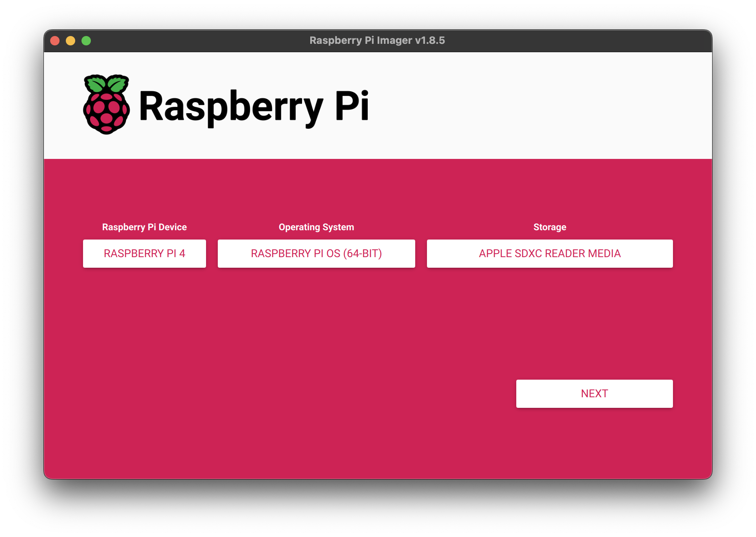This screenshot has width=756, height=537.
Task: Click the yellow minimize traffic light
Action: tap(71, 40)
